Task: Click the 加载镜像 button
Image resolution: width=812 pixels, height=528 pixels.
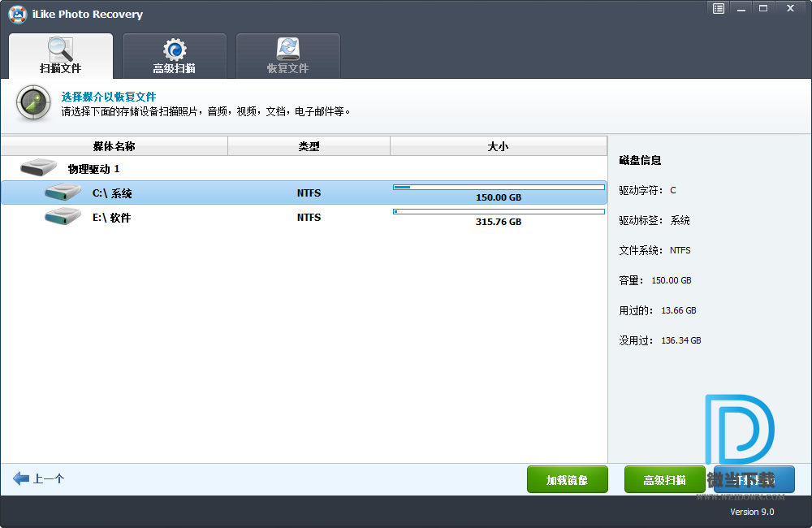Action: pos(567,480)
